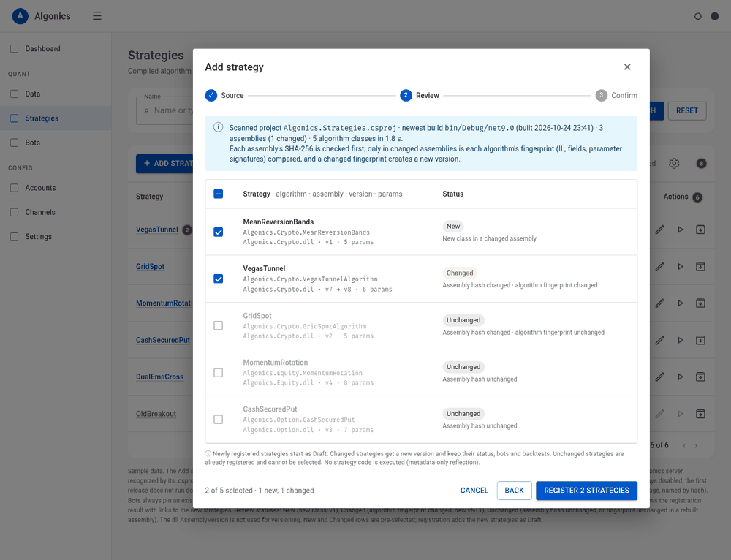Edit the DualEmaCross strategy via pencil
This screenshot has width=731, height=560.
click(x=659, y=377)
